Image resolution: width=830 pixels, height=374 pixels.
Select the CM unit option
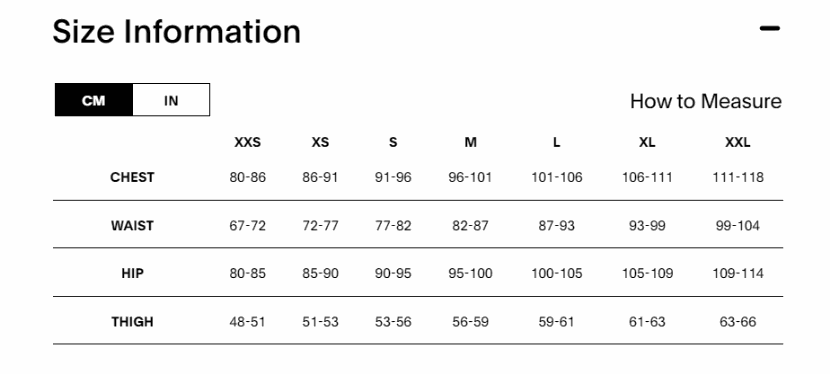click(94, 100)
